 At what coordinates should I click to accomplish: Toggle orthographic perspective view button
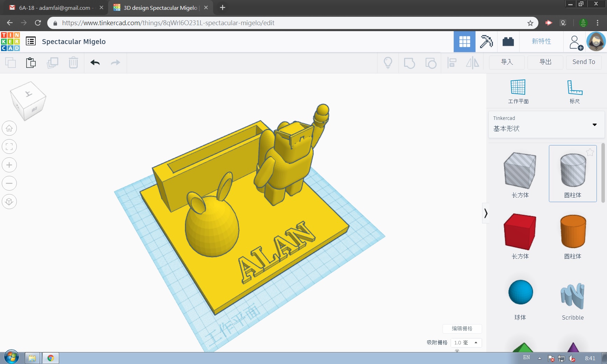tap(9, 201)
